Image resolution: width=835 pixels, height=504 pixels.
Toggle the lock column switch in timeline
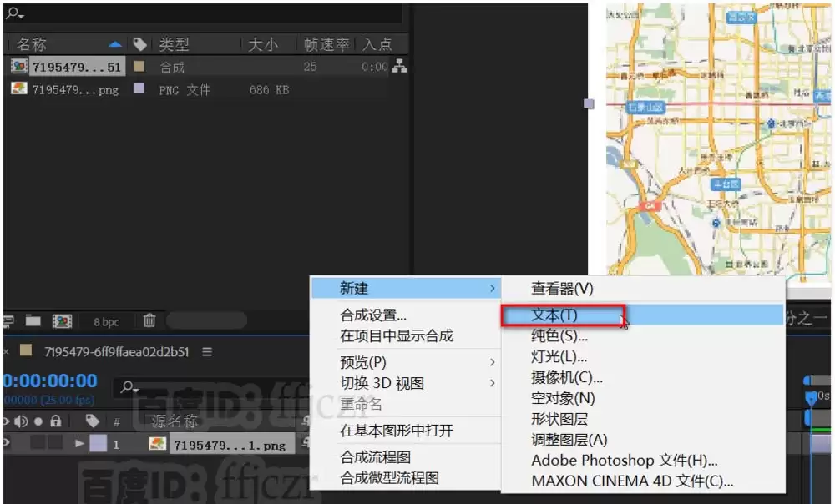point(55,421)
